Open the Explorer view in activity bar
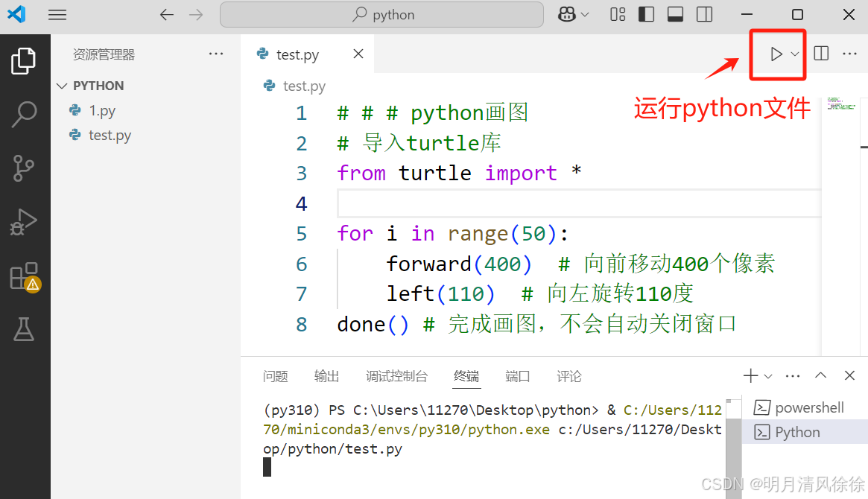Viewport: 868px width, 499px height. tap(23, 60)
